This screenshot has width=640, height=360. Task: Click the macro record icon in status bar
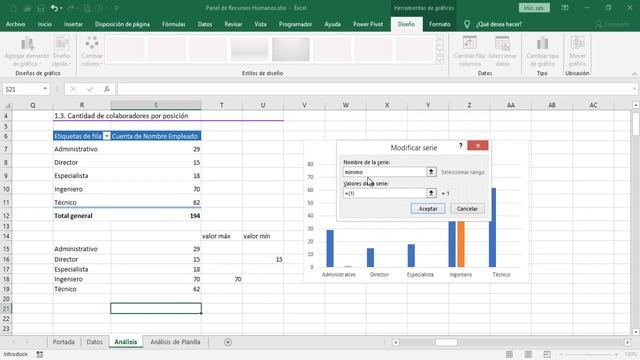pos(40,354)
